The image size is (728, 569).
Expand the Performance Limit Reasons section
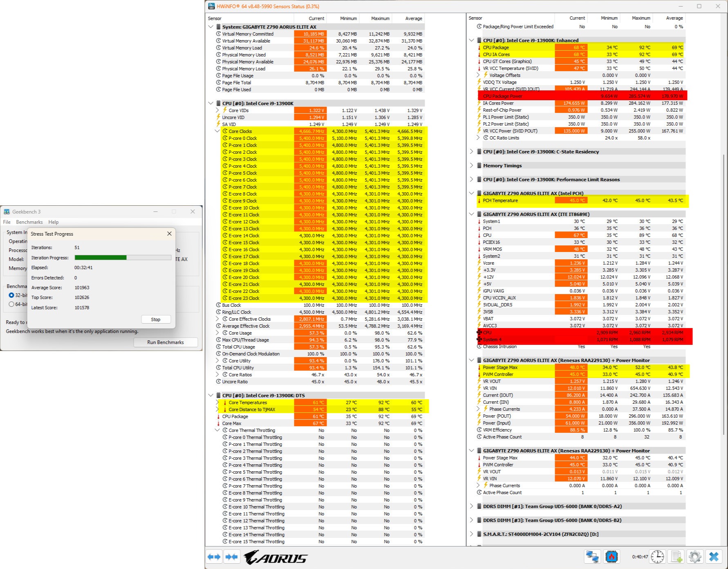click(x=471, y=180)
